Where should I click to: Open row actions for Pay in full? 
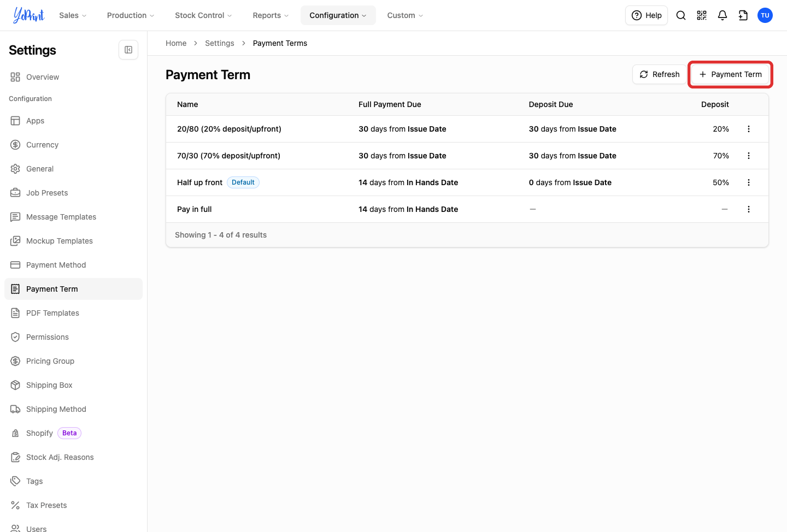click(x=749, y=209)
